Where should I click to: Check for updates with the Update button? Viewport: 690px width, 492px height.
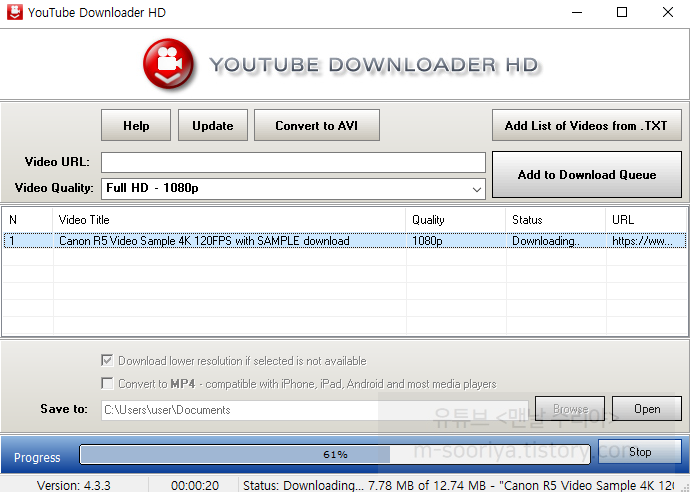[x=213, y=125]
